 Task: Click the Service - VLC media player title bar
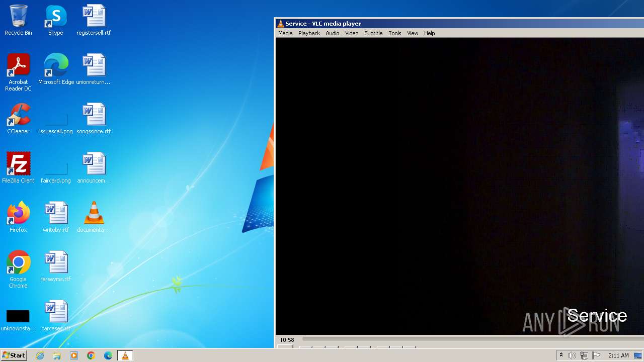pyautogui.click(x=460, y=24)
